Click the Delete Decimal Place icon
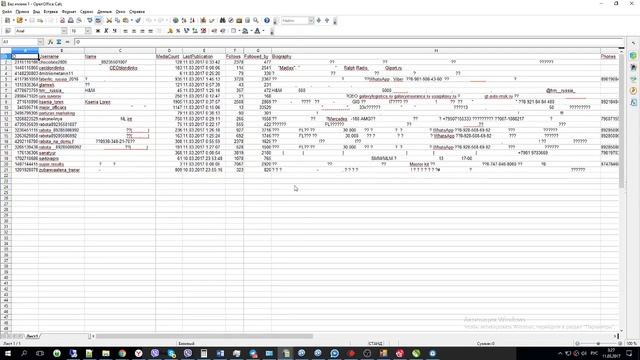The height and width of the screenshot is (360, 640). pos(203,31)
